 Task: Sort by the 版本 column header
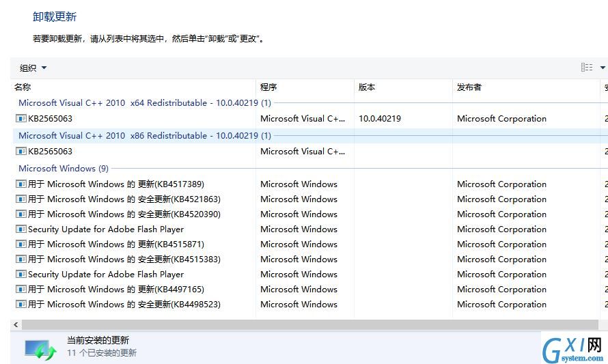[x=367, y=87]
